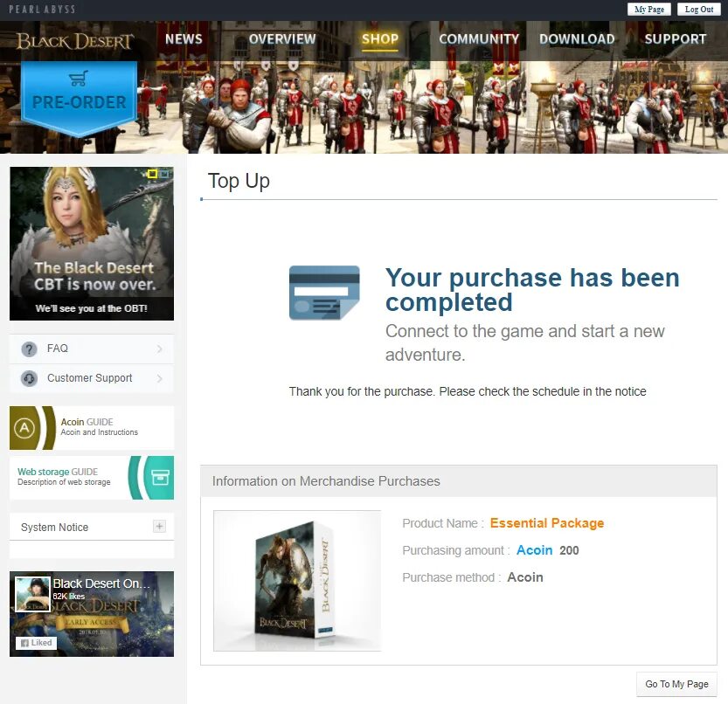Click the Facebook Liked button
Screen dimensions: 728x704
tap(36, 643)
